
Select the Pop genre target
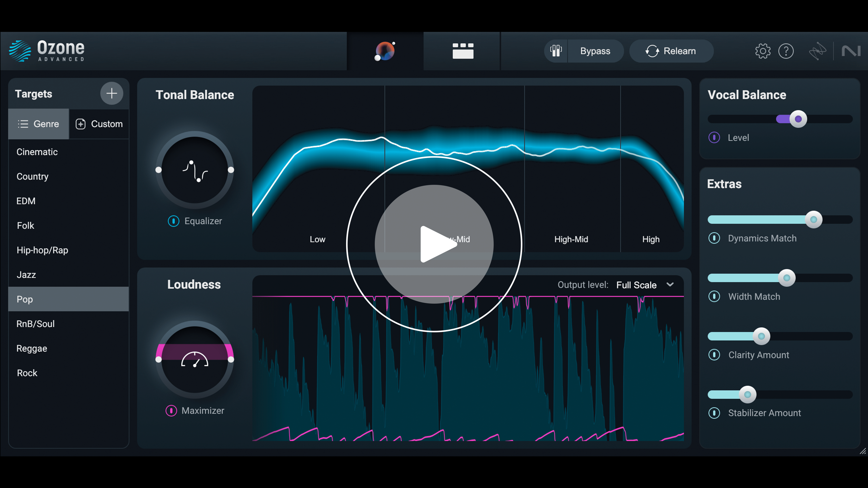pyautogui.click(x=68, y=299)
